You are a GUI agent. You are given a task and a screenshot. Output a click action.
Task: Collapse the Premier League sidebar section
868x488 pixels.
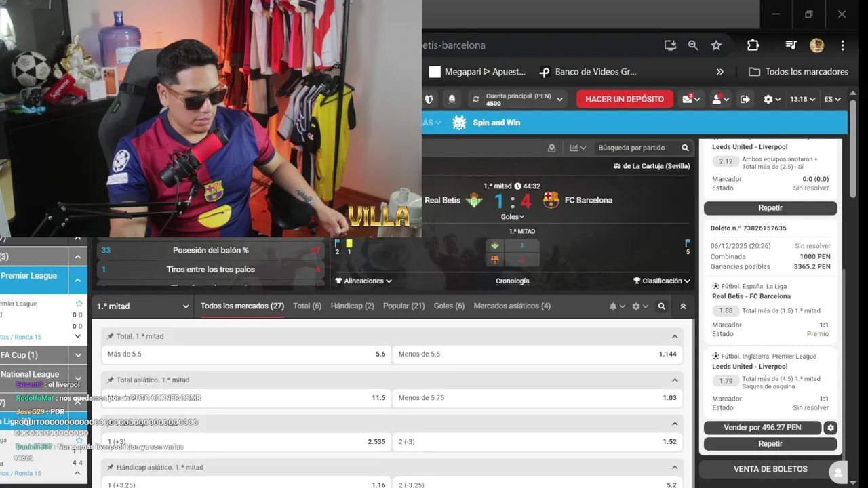pos(78,280)
